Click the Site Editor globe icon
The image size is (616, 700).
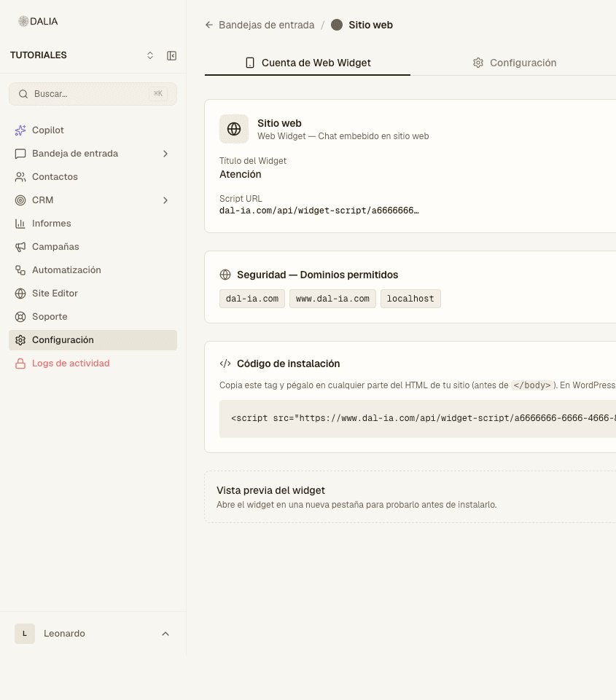tap(20, 294)
